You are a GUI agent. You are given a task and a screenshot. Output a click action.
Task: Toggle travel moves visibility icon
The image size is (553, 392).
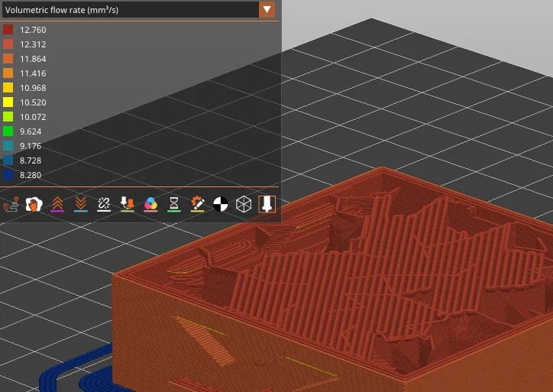11,204
